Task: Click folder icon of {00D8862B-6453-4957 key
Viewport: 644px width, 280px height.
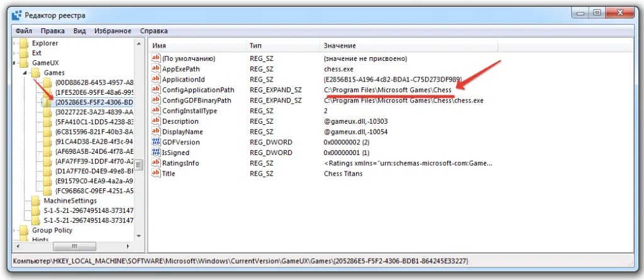Action: coord(48,82)
